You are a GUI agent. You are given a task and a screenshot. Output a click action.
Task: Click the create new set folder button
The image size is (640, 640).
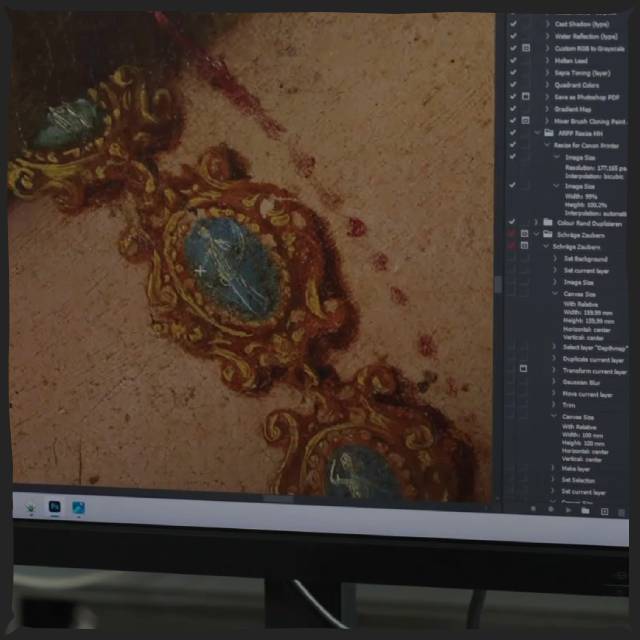tap(585, 510)
